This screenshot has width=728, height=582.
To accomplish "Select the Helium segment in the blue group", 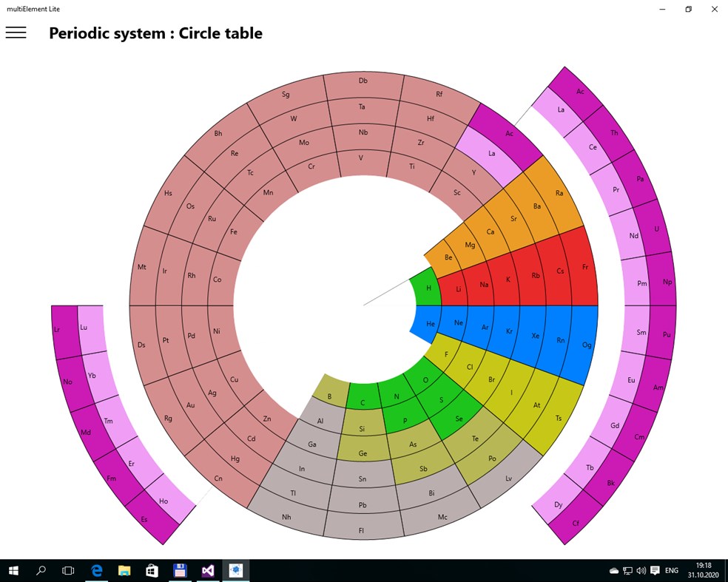I will [x=430, y=323].
